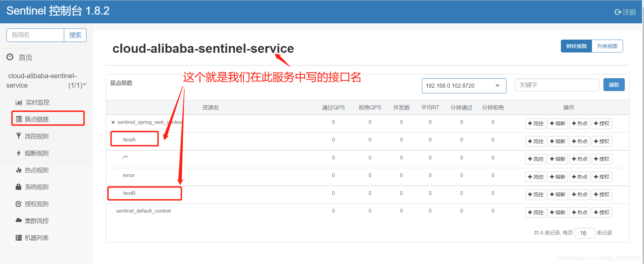
Task: Click the cloud icon for 集群流控
Action: click(19, 220)
